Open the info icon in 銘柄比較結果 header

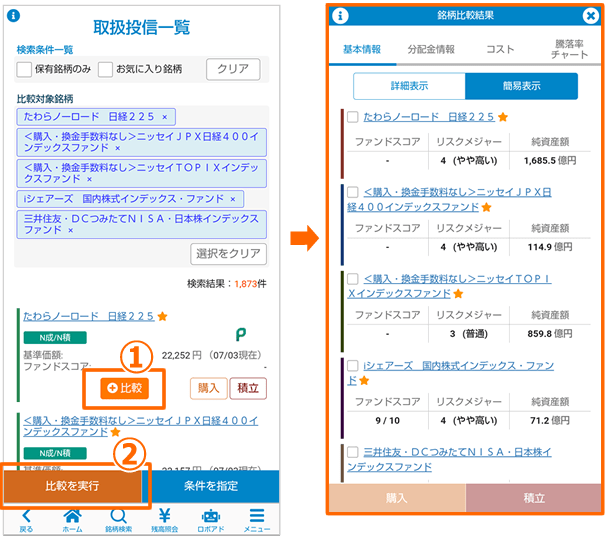pos(340,16)
